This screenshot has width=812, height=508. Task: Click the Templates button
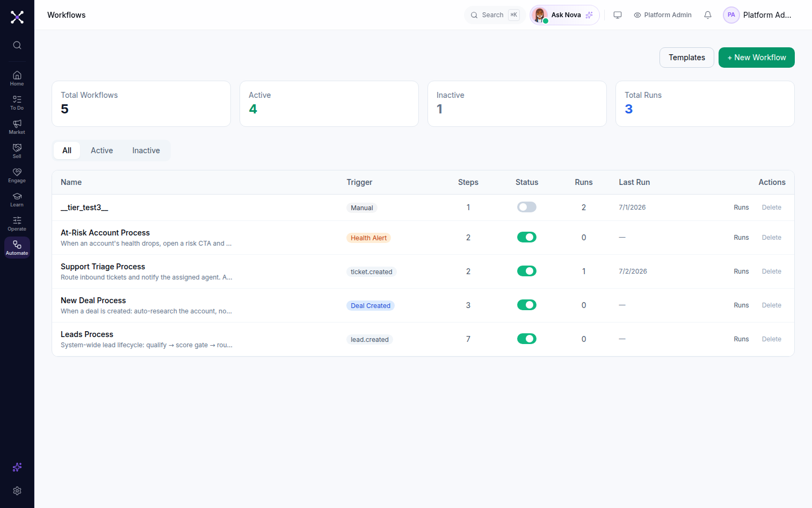pyautogui.click(x=686, y=58)
